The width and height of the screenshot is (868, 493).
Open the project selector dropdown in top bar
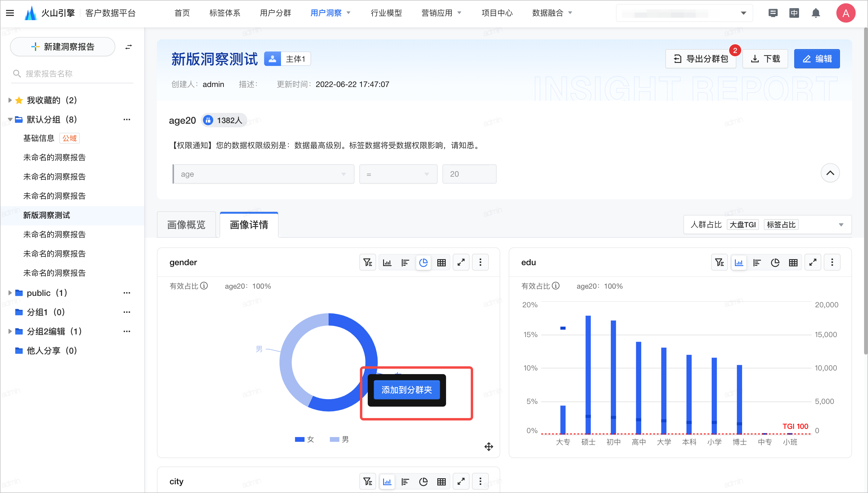pos(684,13)
